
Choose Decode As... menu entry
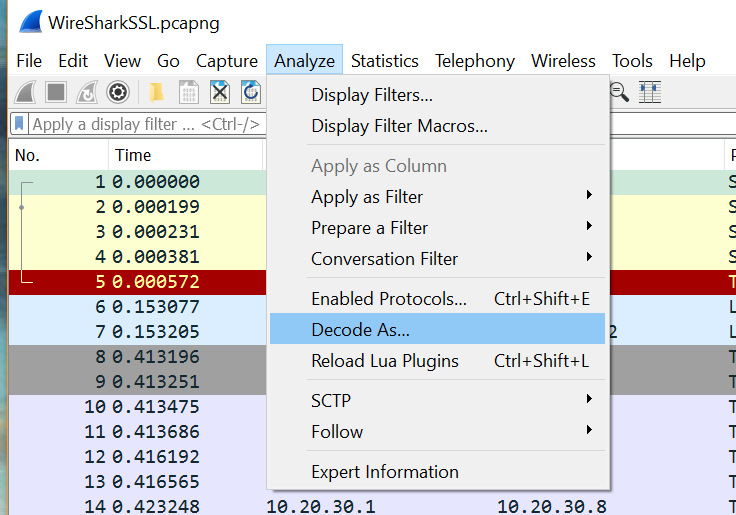(437, 330)
